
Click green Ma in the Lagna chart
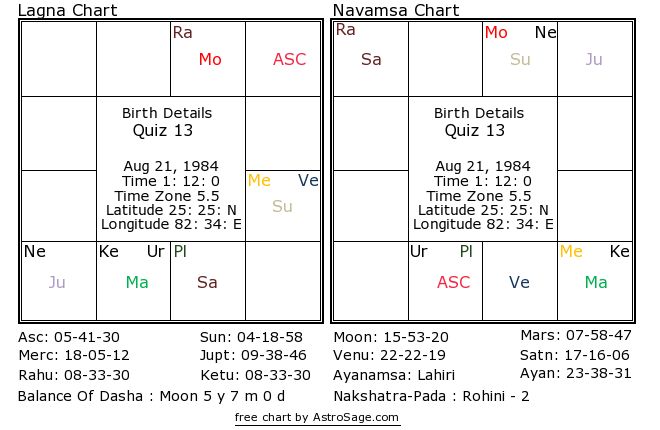137,283
